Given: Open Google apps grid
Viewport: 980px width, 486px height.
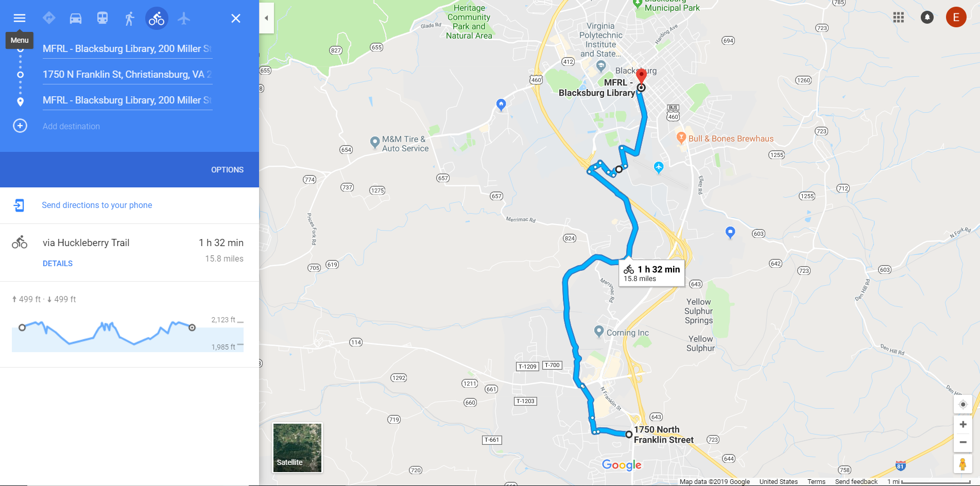Looking at the screenshot, I should 899,18.
